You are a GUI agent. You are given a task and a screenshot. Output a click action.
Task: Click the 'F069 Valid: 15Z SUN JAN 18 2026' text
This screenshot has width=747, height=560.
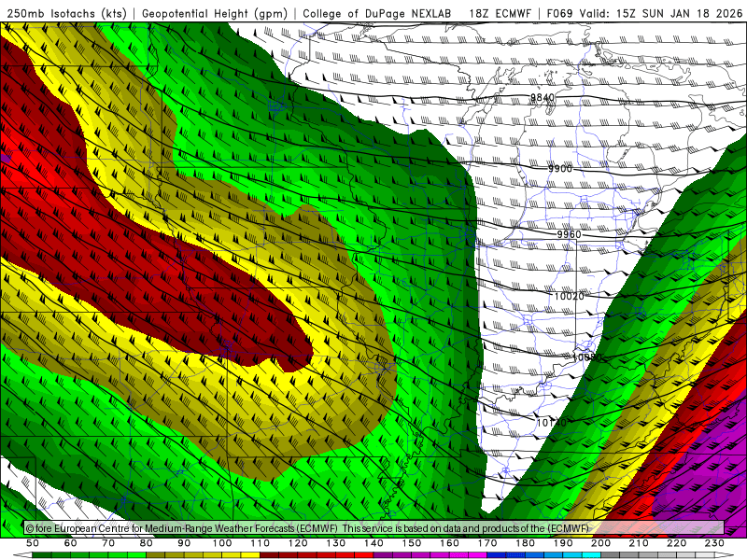click(644, 14)
